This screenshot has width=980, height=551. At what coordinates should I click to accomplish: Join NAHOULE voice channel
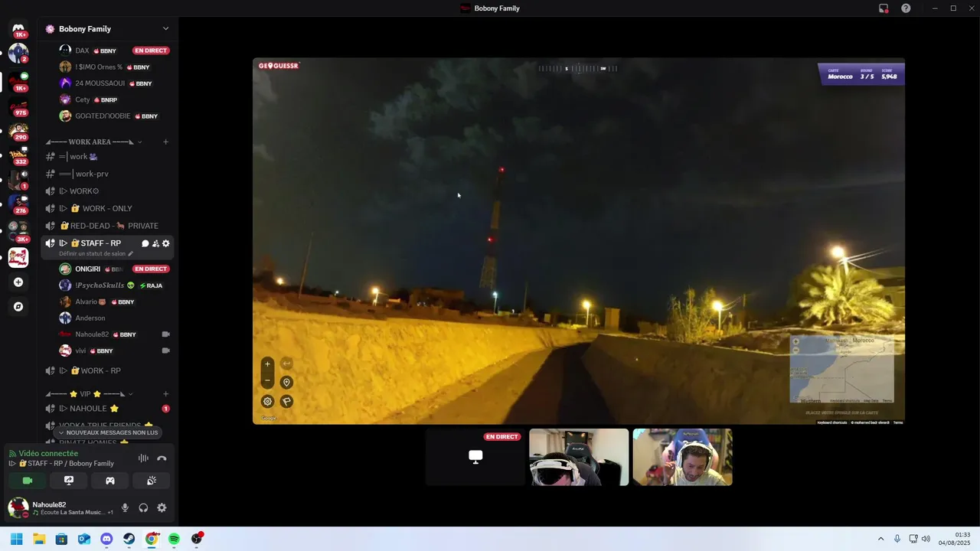(x=107, y=409)
